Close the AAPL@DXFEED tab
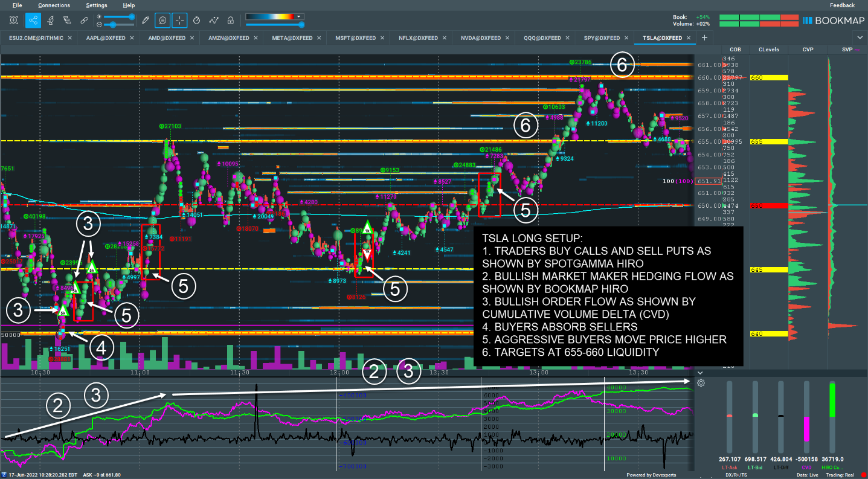Image resolution: width=868 pixels, height=479 pixels. pos(132,37)
